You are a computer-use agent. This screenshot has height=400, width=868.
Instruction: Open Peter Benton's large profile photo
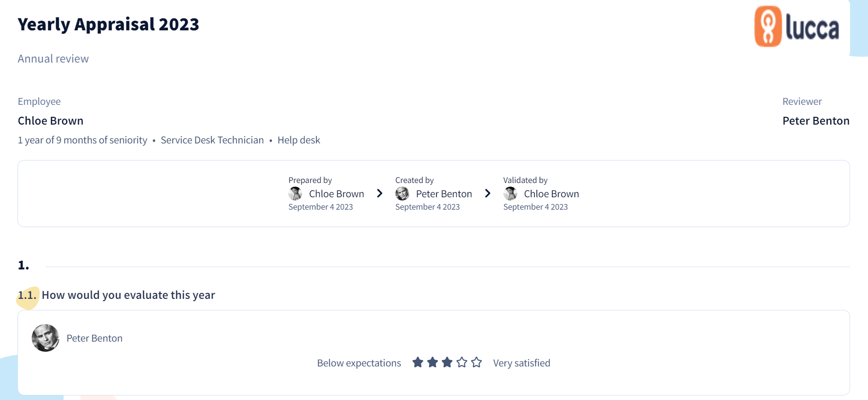(46, 338)
